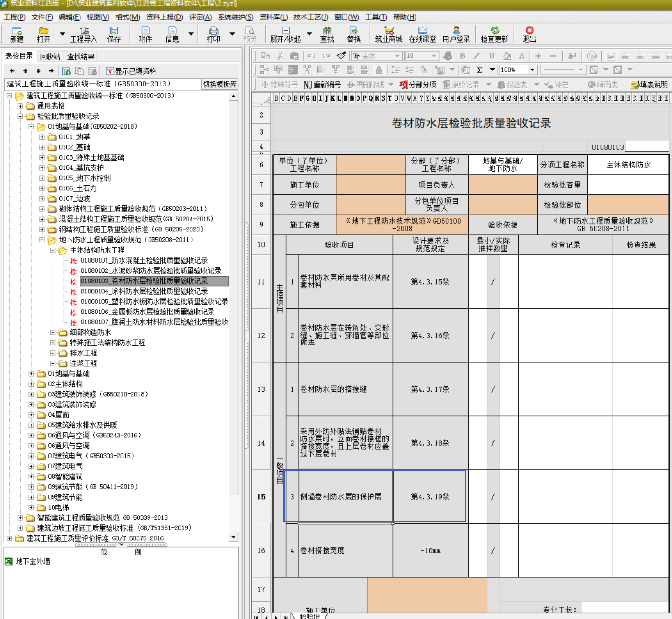
Task: Open the 格式(M) menu
Action: point(128,17)
